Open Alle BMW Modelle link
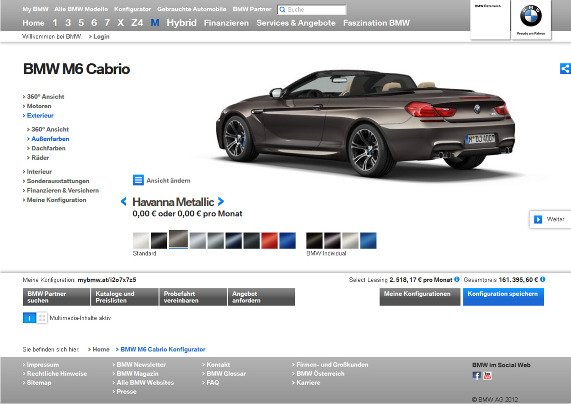The image size is (571, 404). point(81,9)
